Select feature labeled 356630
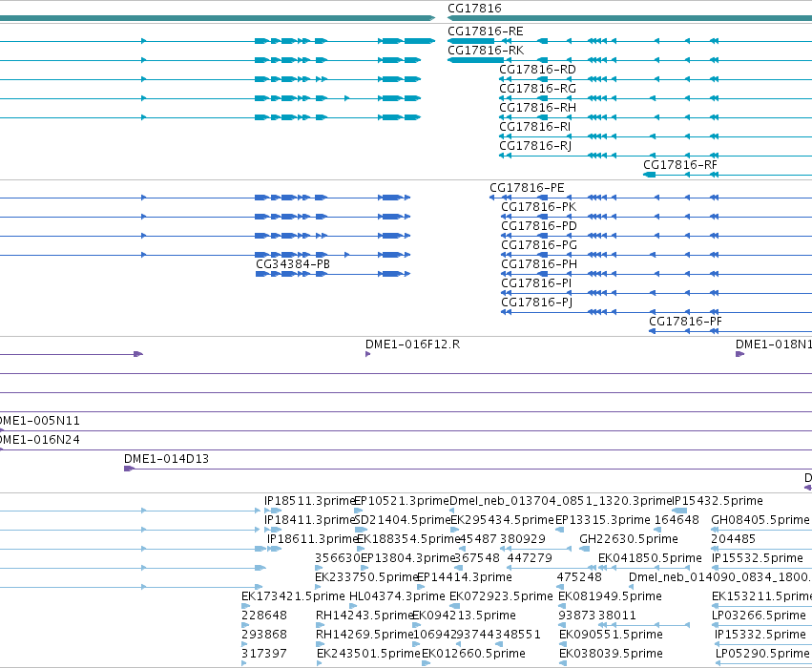812x668 pixels. click(x=338, y=559)
